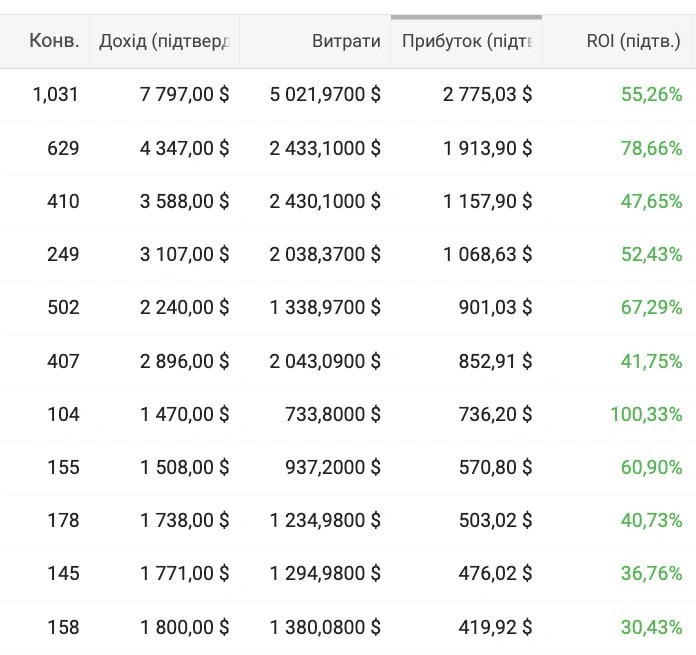Select conversions value 158
This screenshot has height=655, width=696.
click(63, 627)
